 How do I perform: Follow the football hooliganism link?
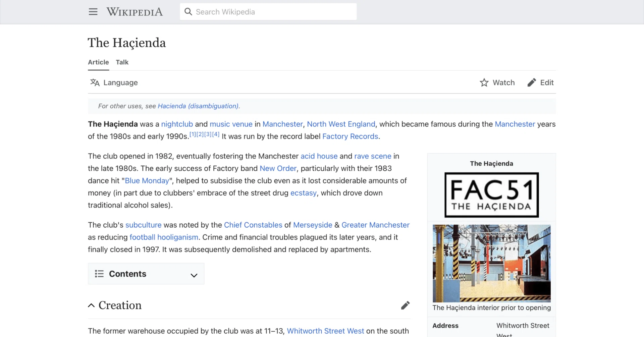coord(164,237)
